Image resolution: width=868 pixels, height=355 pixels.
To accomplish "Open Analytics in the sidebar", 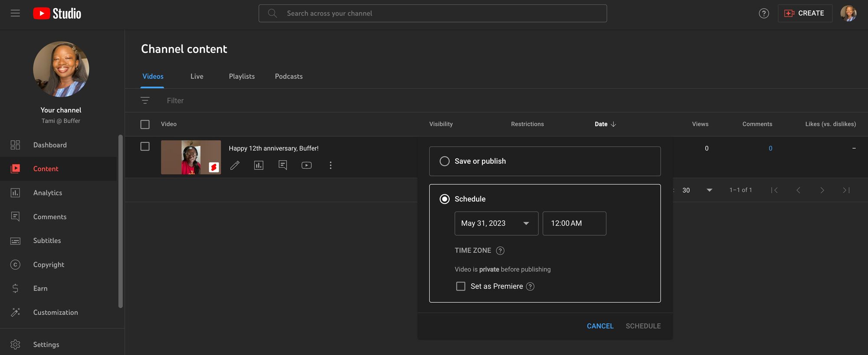I will (47, 193).
